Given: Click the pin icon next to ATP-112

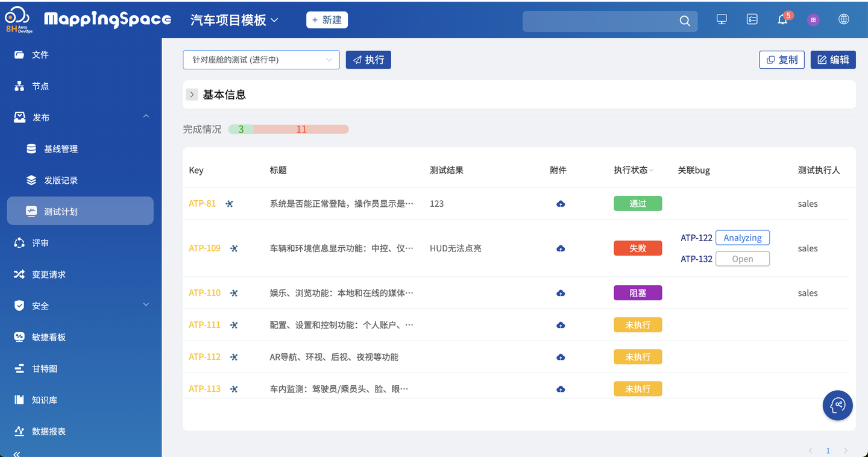Looking at the screenshot, I should click(x=234, y=357).
